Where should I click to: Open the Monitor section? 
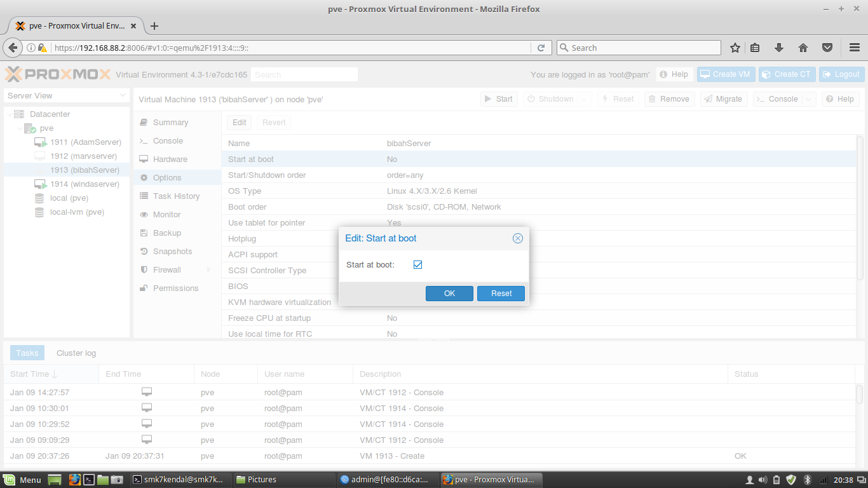tap(167, 215)
